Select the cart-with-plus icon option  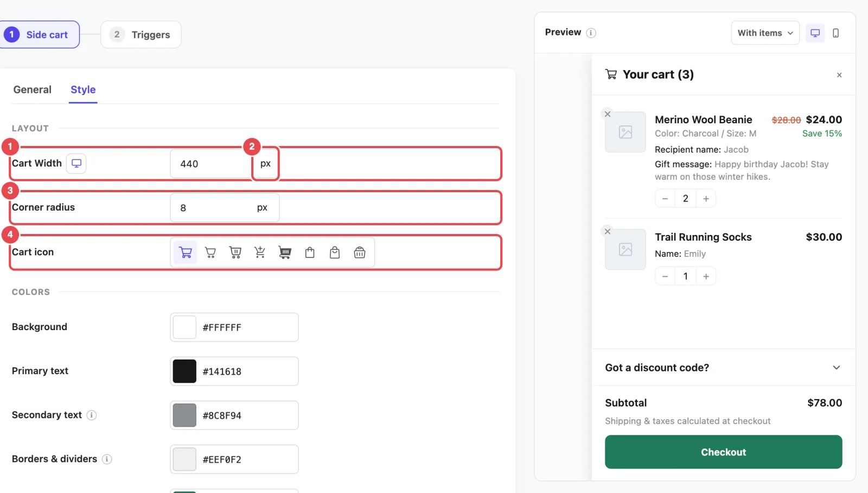pyautogui.click(x=260, y=252)
